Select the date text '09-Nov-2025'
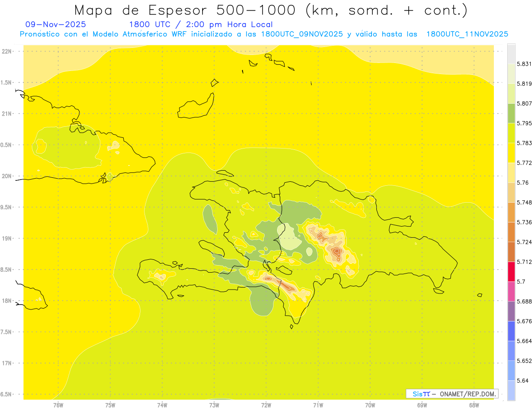This screenshot has height=411, width=532. [56, 25]
